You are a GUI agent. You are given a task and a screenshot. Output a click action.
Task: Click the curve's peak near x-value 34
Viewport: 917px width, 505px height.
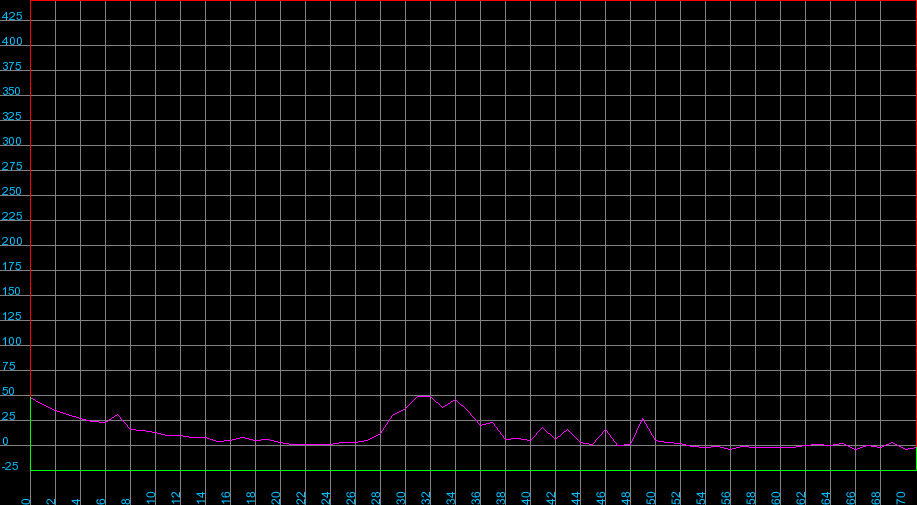455,399
